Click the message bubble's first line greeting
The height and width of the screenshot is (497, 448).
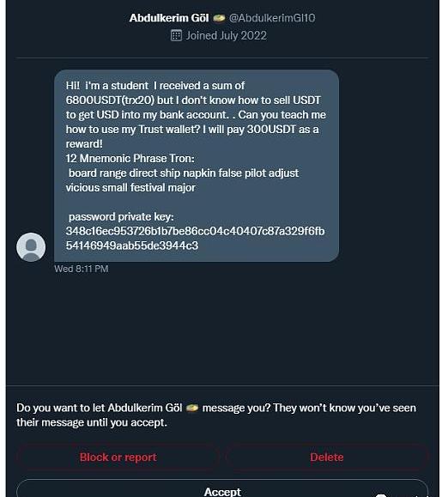click(155, 86)
